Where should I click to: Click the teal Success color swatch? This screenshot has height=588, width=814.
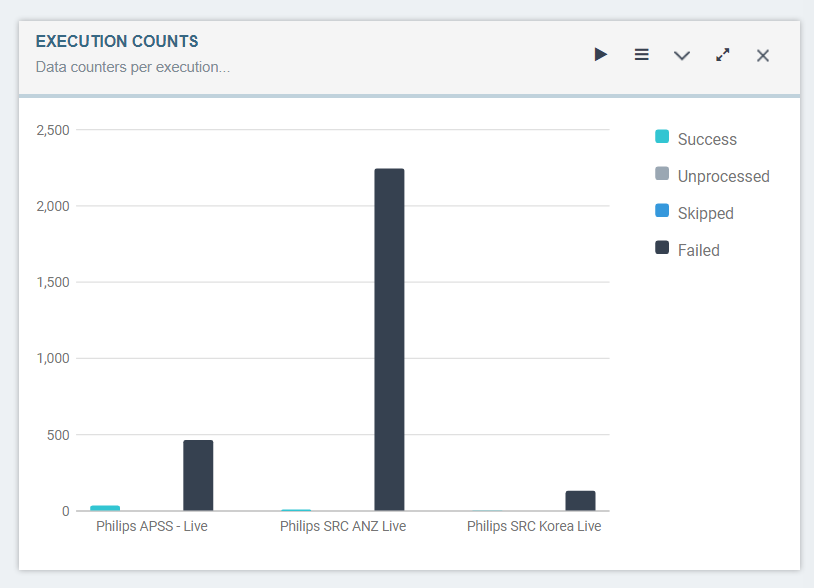pyautogui.click(x=660, y=139)
